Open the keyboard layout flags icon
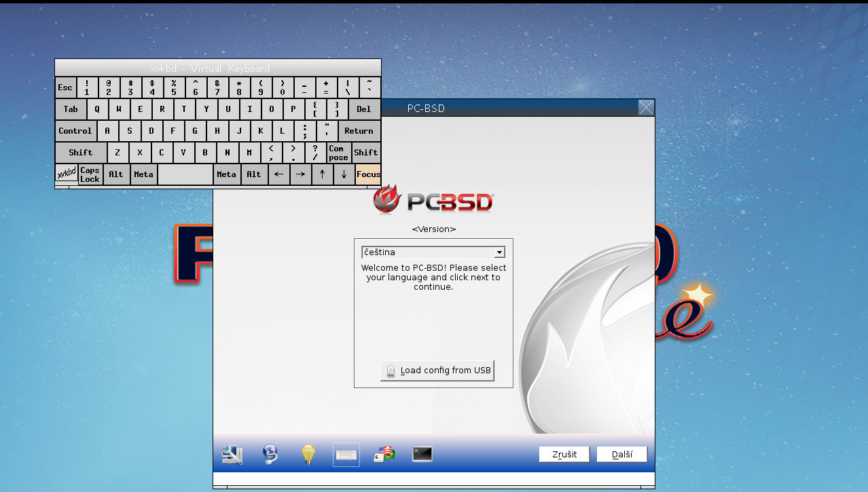 coord(384,454)
